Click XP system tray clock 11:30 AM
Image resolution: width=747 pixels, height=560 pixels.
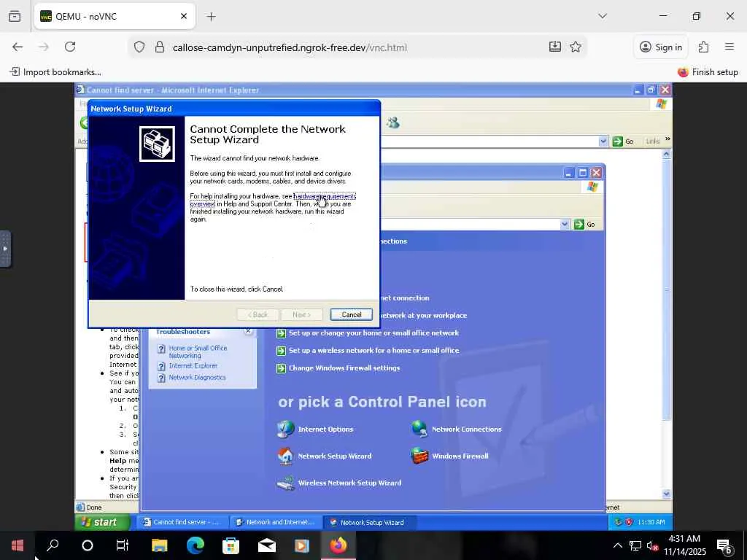click(651, 522)
